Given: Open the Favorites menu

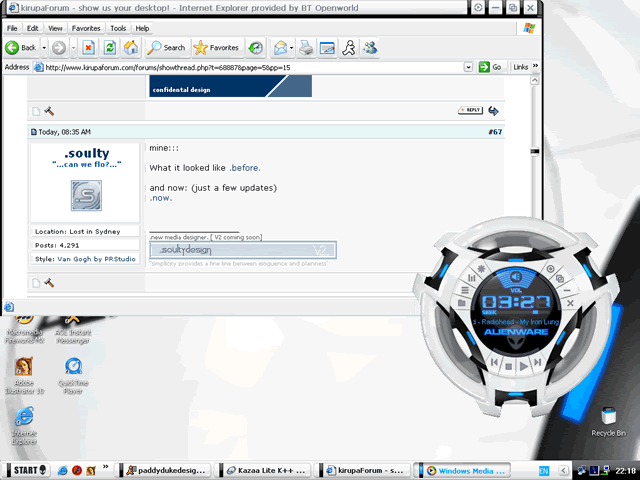Looking at the screenshot, I should point(86,28).
